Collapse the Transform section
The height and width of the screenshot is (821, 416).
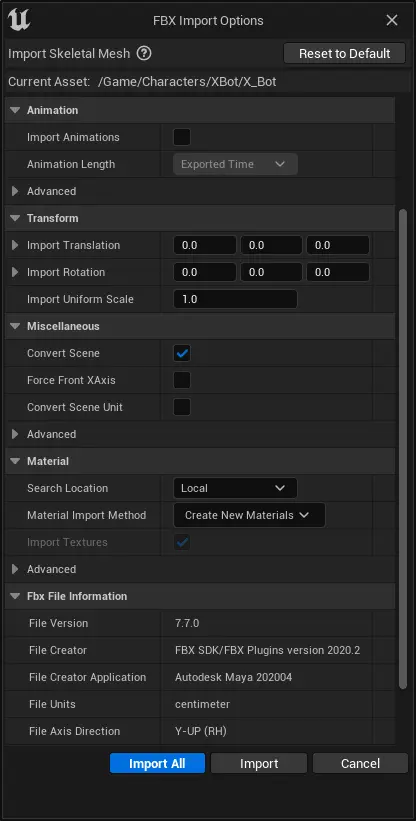(x=15, y=218)
